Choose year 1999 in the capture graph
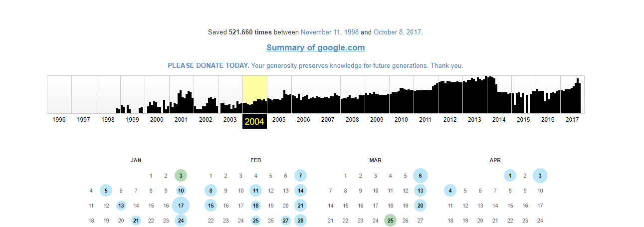 coord(132,120)
